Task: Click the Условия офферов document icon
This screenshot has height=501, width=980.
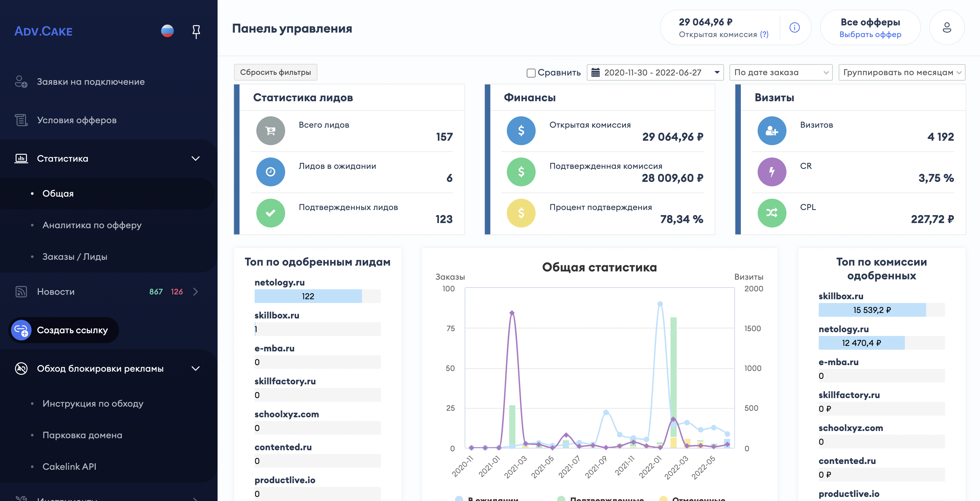Action: (21, 120)
